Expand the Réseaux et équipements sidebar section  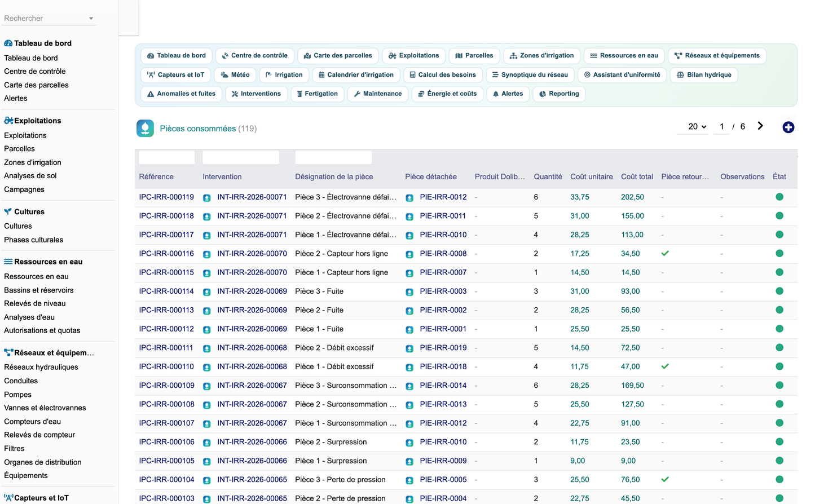tap(49, 353)
